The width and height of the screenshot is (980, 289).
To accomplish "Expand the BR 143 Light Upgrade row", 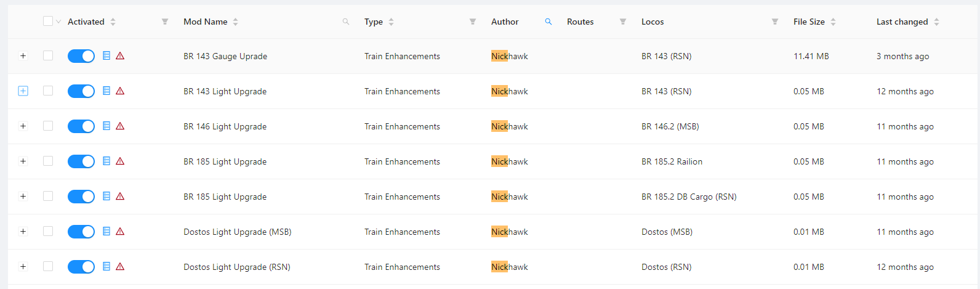I will [23, 91].
